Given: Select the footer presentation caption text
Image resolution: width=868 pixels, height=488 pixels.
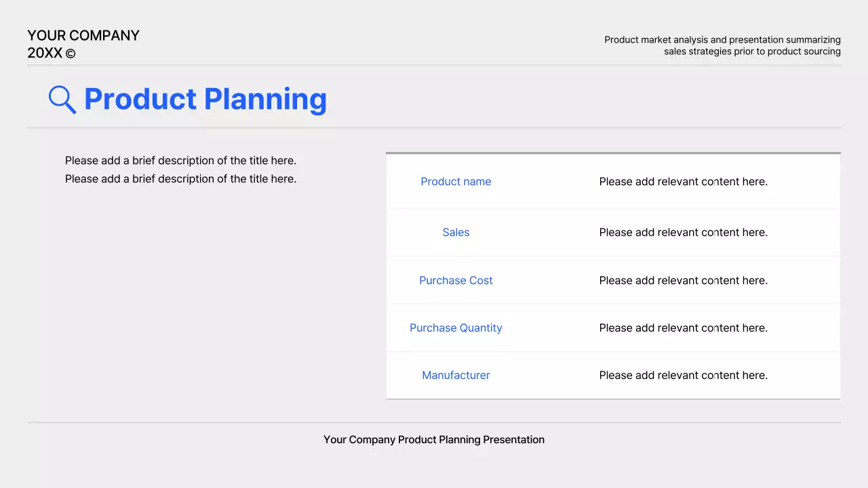Looking at the screenshot, I should point(434,439).
